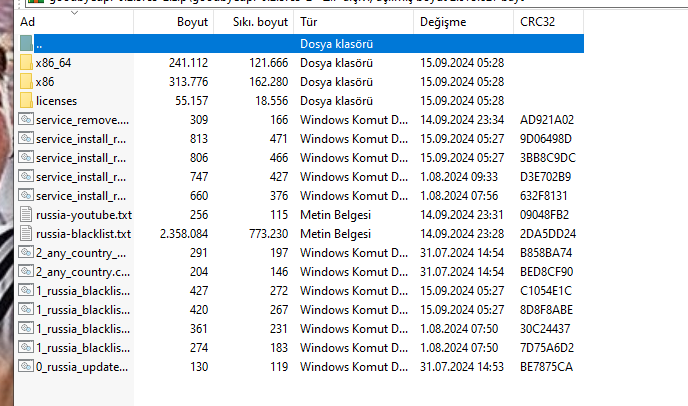Screen dimensions: 688x406
Task: Click the "Sıkı. boyut" column header
Action: tap(260, 21)
